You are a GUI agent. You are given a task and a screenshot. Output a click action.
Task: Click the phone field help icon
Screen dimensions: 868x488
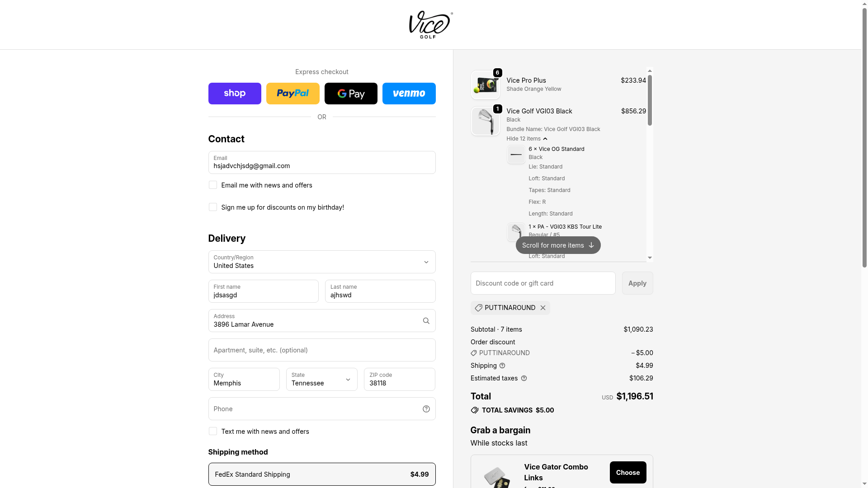click(x=426, y=409)
